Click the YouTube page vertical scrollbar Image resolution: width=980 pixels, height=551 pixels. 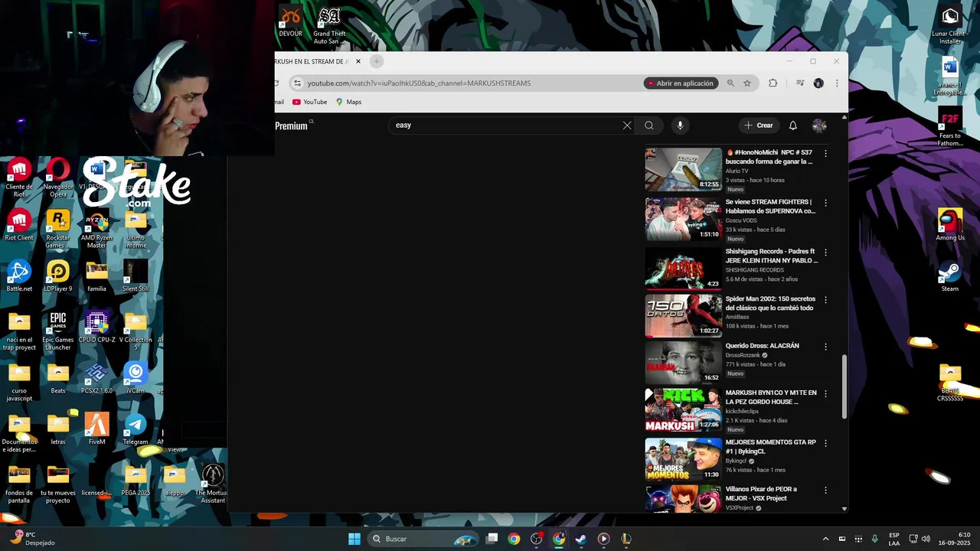pyautogui.click(x=844, y=386)
